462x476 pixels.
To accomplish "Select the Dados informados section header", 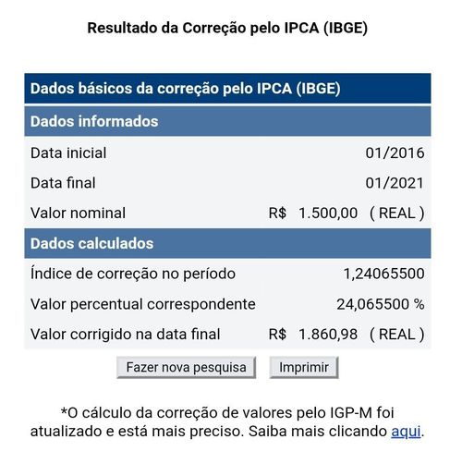I will click(x=227, y=121).
